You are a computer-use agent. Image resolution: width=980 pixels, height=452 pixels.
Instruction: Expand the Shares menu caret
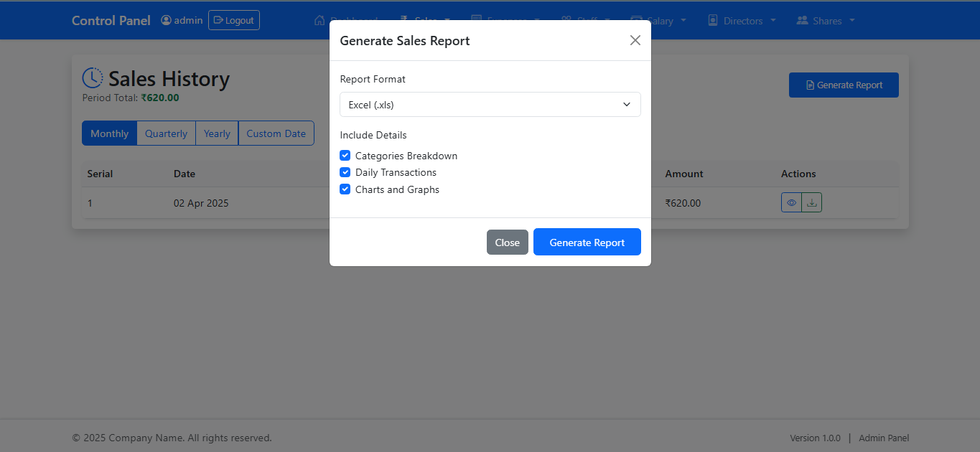click(852, 21)
